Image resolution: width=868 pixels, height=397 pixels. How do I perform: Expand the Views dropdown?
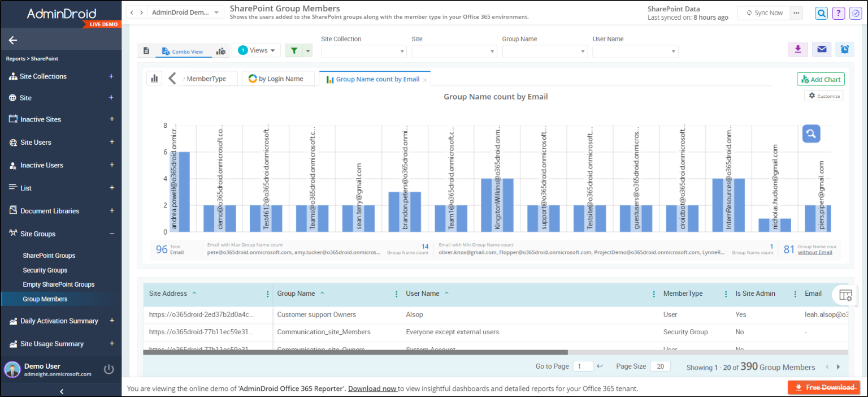(256, 50)
